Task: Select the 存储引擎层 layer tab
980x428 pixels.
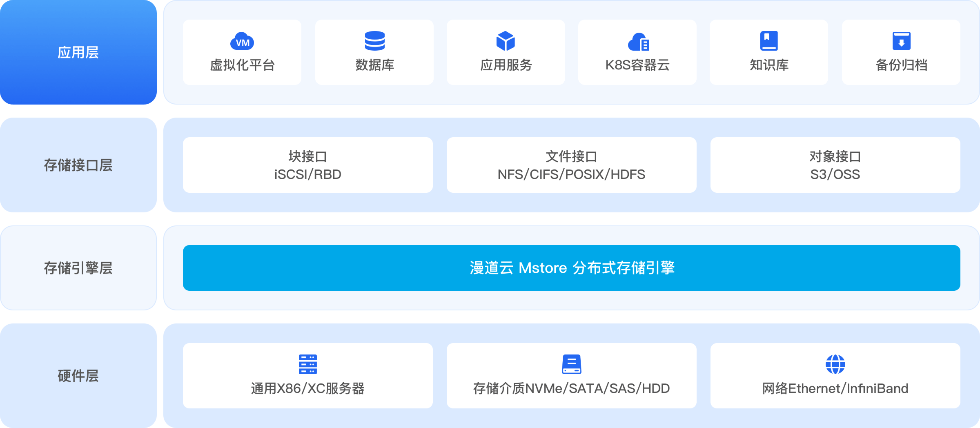Action: [78, 268]
